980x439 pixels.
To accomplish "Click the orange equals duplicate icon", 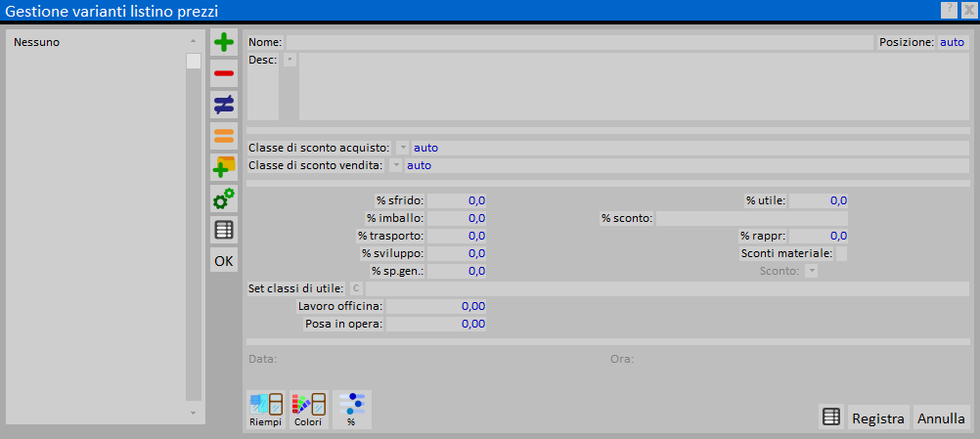I will (224, 136).
